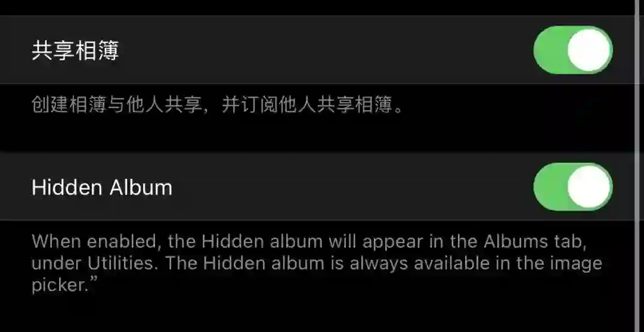
Task: Tap the white knob of 共享相簿 toggle
Action: click(589, 50)
